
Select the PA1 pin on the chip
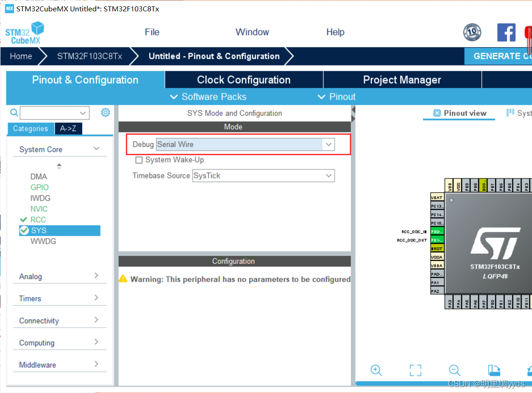437,283
